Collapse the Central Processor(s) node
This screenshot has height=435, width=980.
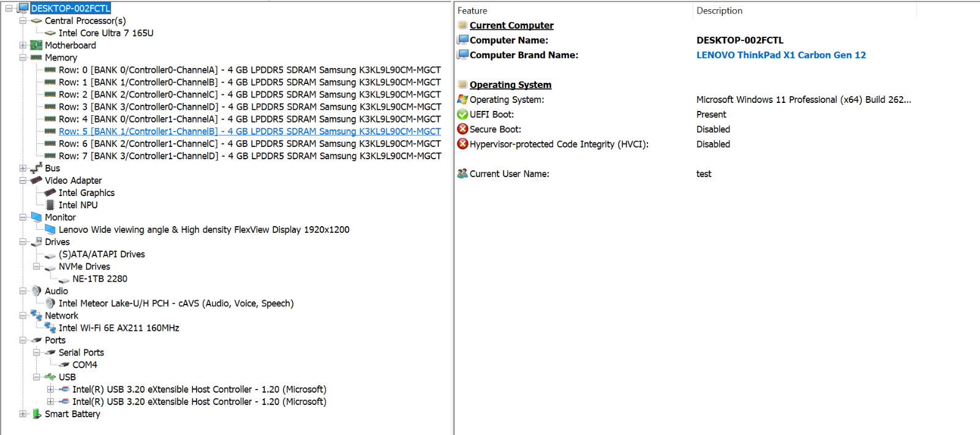(x=23, y=21)
